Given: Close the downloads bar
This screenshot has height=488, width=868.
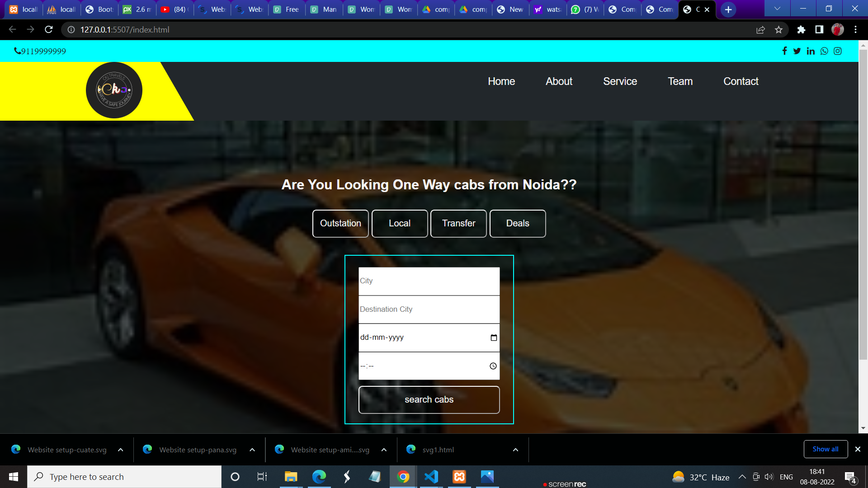Looking at the screenshot, I should (x=858, y=449).
